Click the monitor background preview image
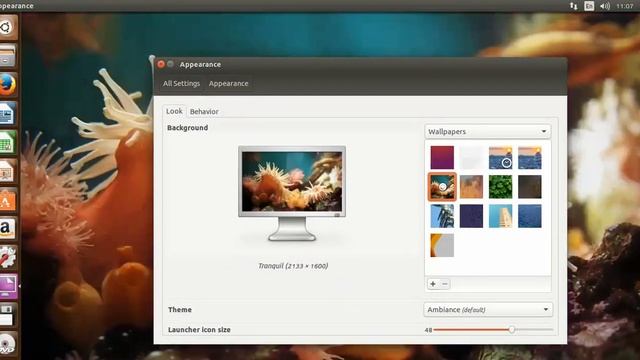 tap(292, 181)
